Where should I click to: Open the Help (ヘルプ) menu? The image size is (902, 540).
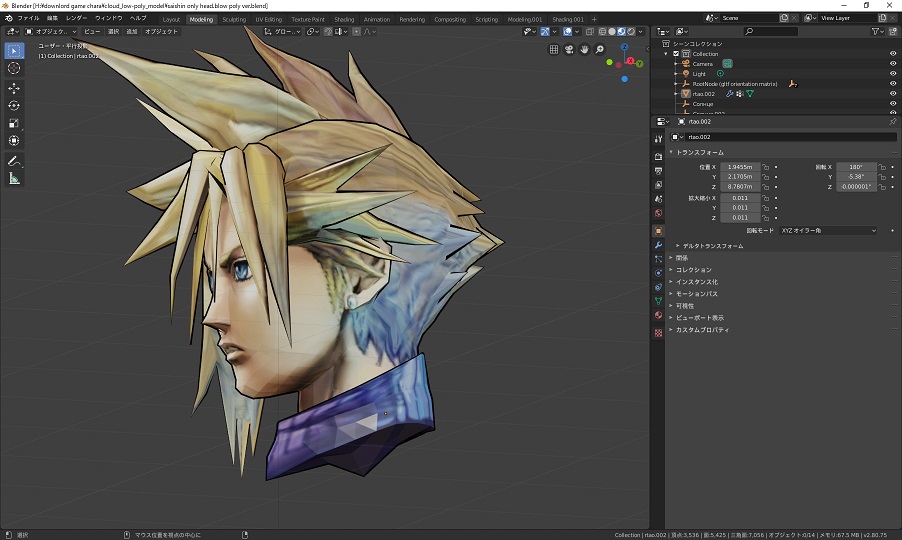coord(138,18)
